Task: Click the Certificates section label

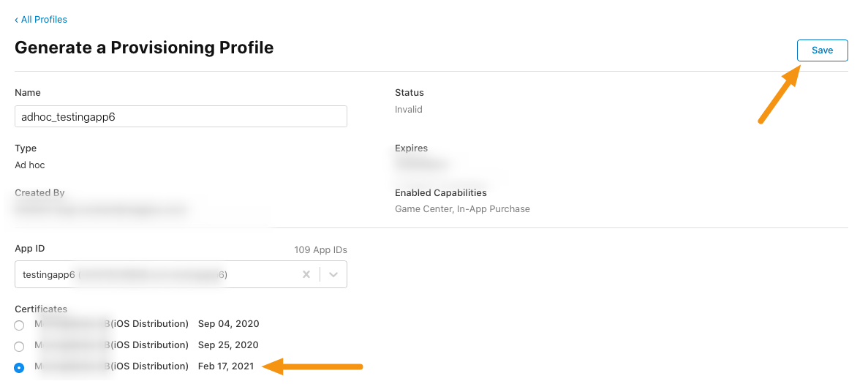Action: [41, 309]
